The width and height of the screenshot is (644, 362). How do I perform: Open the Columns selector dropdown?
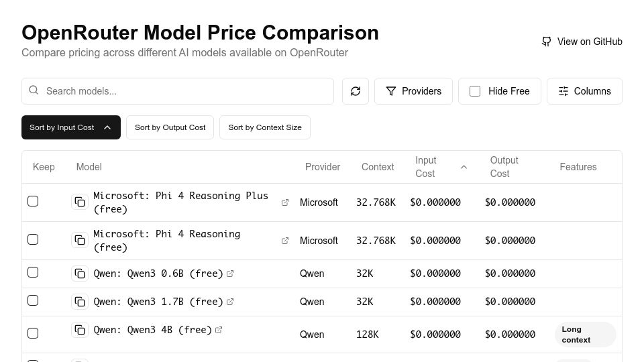coord(584,91)
